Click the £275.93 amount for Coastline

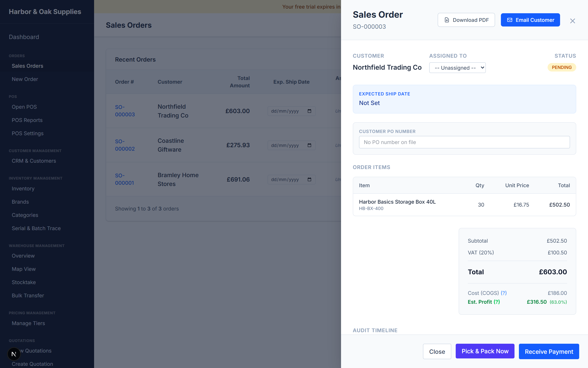[238, 145]
